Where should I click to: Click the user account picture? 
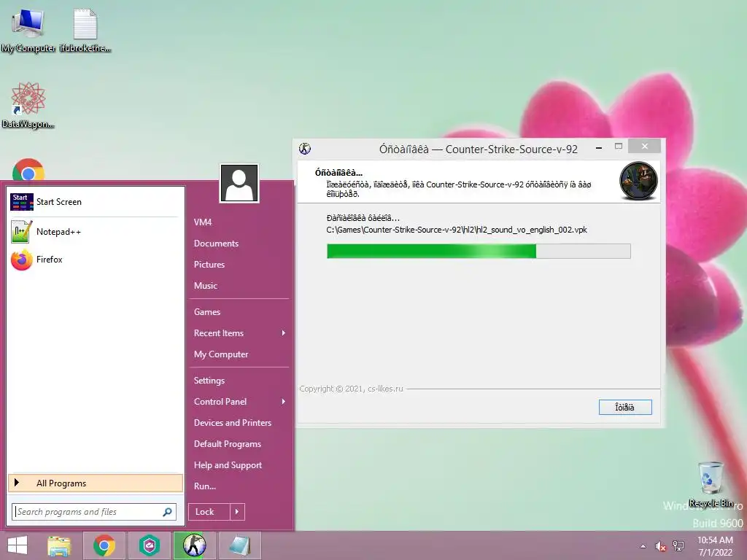pyautogui.click(x=239, y=183)
